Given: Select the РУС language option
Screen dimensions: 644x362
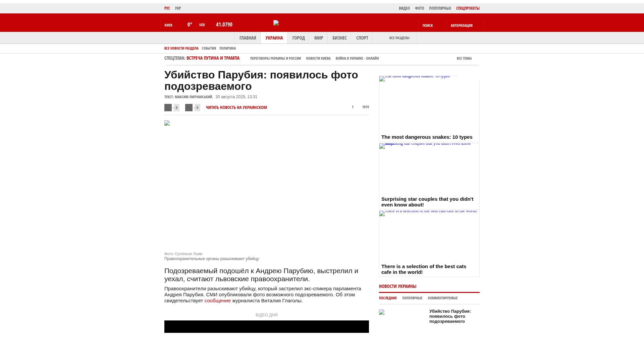Looking at the screenshot, I should tap(167, 8).
